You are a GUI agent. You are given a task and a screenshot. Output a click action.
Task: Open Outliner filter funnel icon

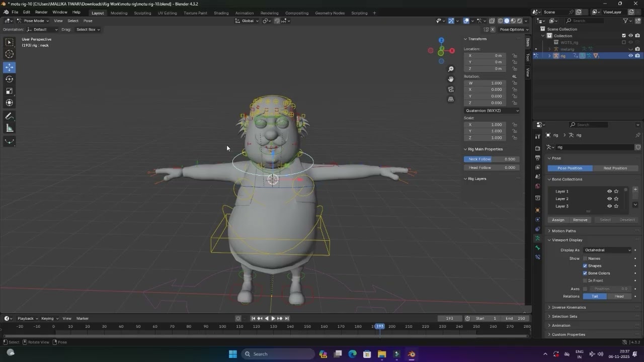626,21
